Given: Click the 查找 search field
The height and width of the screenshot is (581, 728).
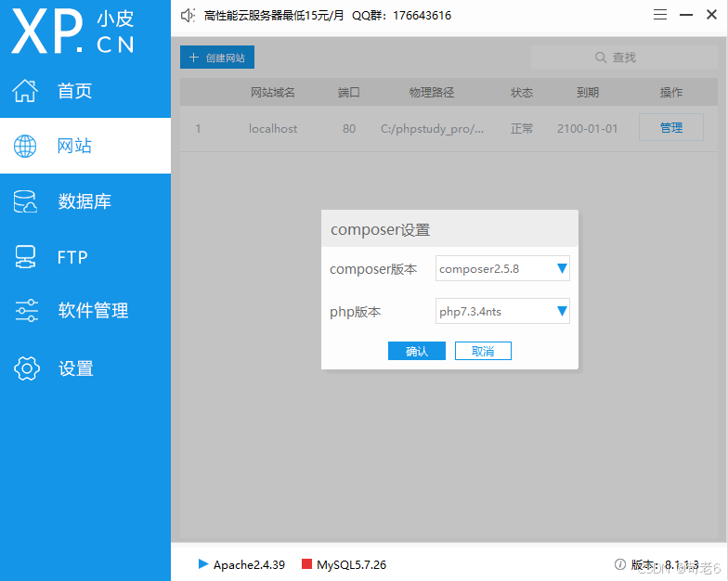Looking at the screenshot, I should (624, 58).
